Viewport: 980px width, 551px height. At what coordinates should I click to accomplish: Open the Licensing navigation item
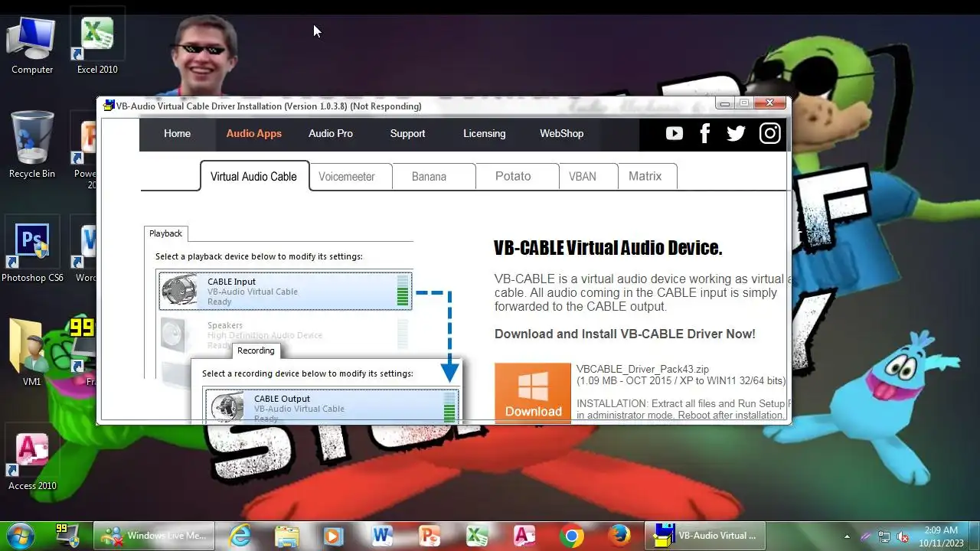484,133
